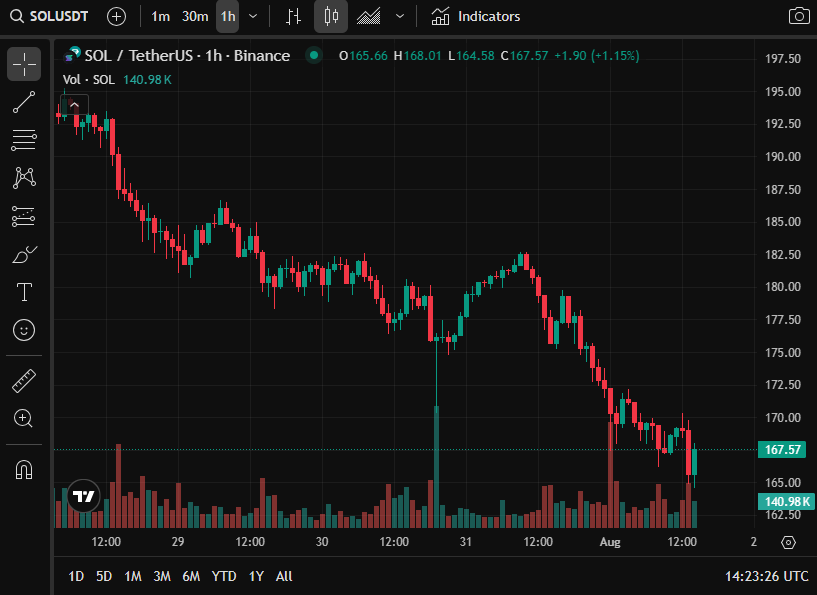Open the Indicators menu
Viewport: 817px width, 595px height.
(476, 17)
